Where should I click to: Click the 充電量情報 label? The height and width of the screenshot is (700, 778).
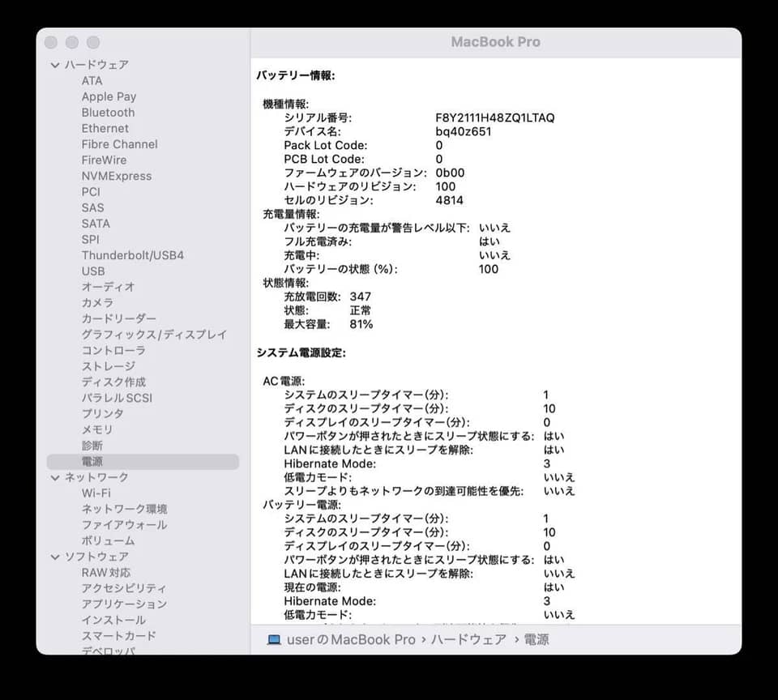pyautogui.click(x=291, y=215)
